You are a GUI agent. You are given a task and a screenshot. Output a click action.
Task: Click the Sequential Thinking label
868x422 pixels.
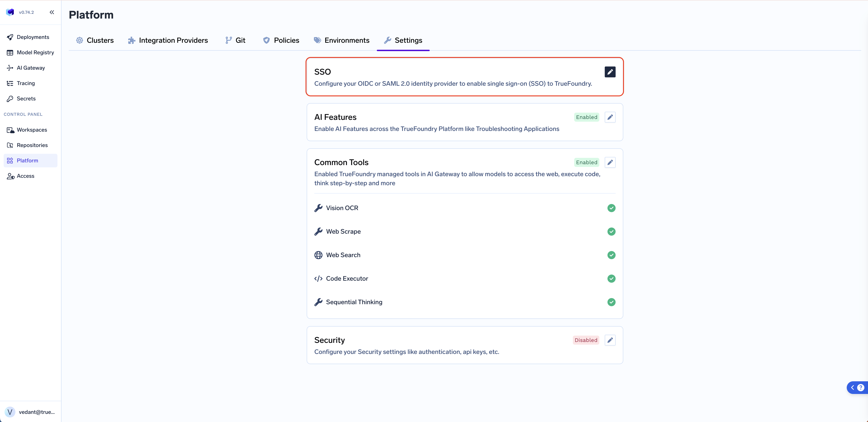pos(354,302)
